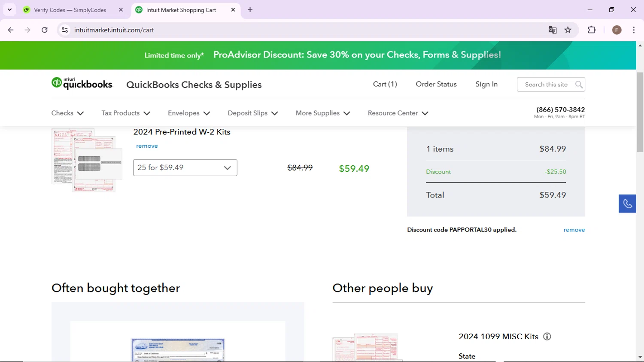Open the quantity dropdown showing 25 for $59.49
The image size is (644, 362).
point(185,168)
